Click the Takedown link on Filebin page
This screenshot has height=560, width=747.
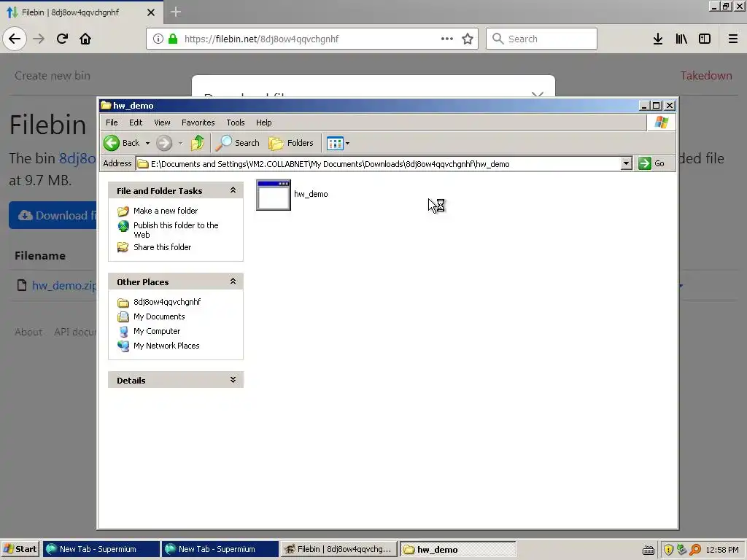click(x=706, y=76)
